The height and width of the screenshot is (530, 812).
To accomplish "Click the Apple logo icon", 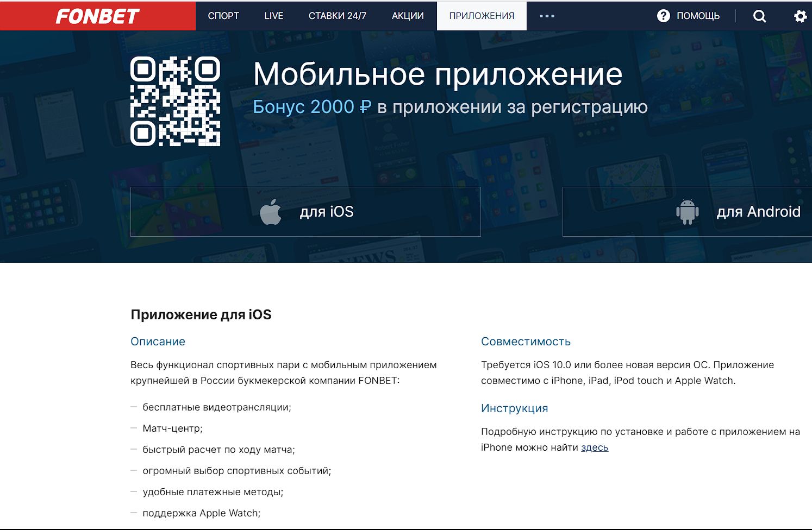I will click(271, 212).
